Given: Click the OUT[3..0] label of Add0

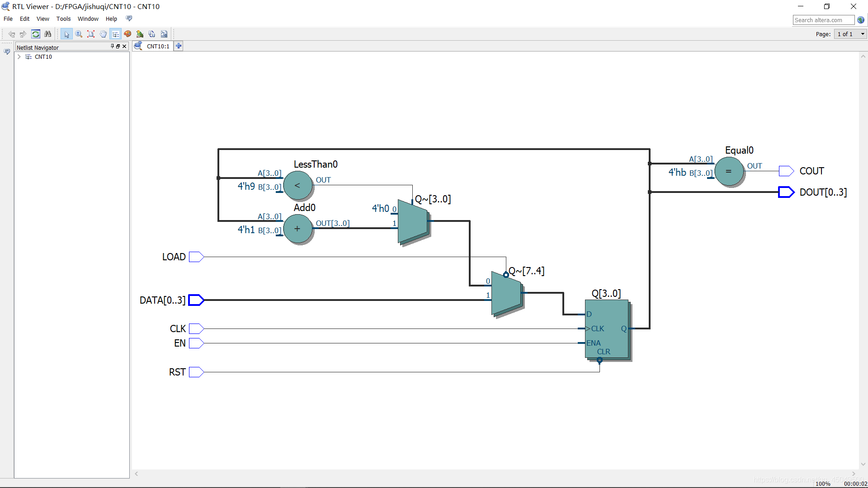Looking at the screenshot, I should pyautogui.click(x=333, y=223).
